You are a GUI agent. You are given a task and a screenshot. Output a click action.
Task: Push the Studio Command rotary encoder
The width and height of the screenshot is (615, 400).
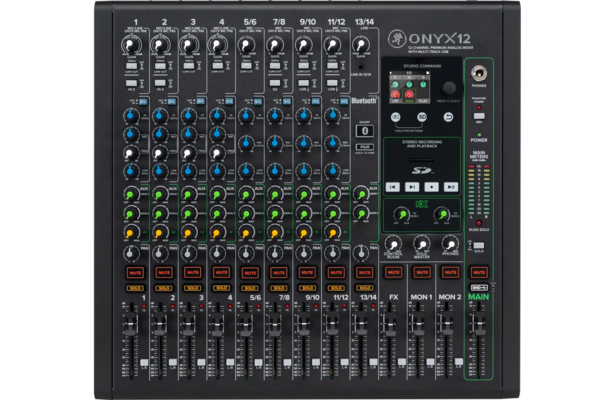(448, 88)
